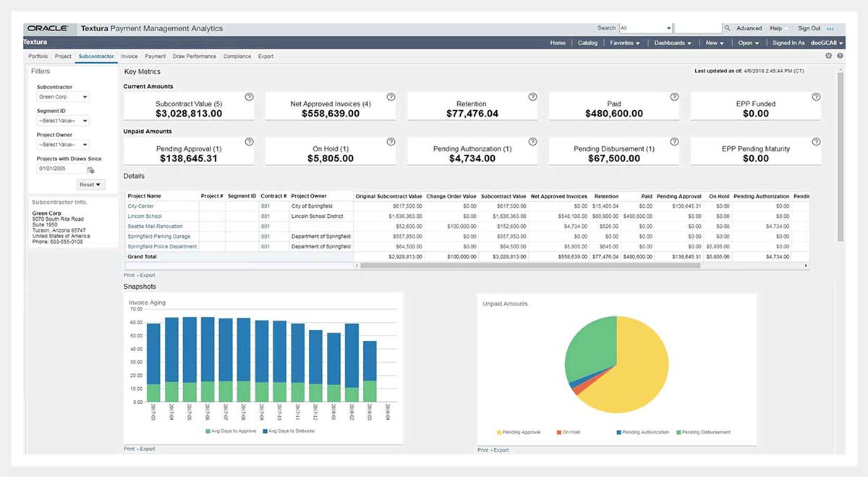Click the three-dot icon next to Sign Out

[830, 28]
